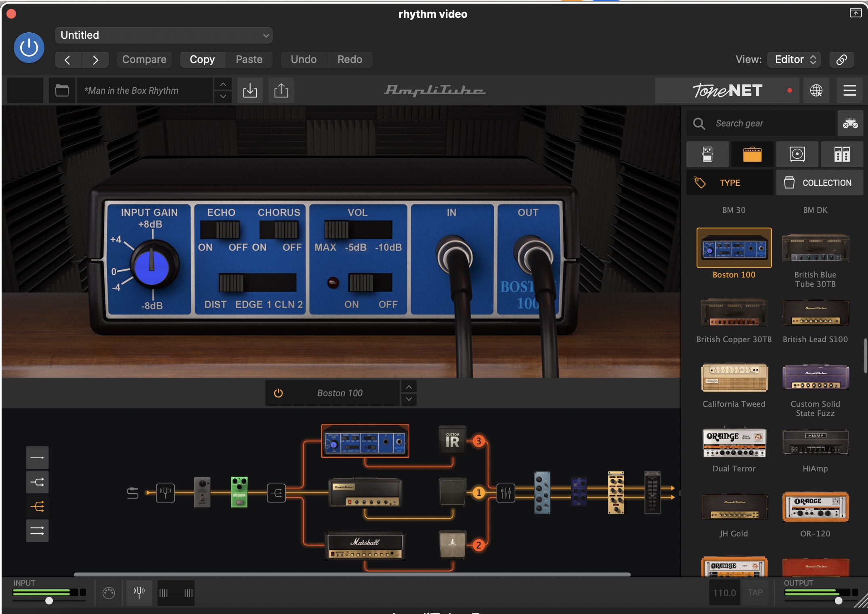
Task: Click the save preset download icon
Action: coord(250,90)
